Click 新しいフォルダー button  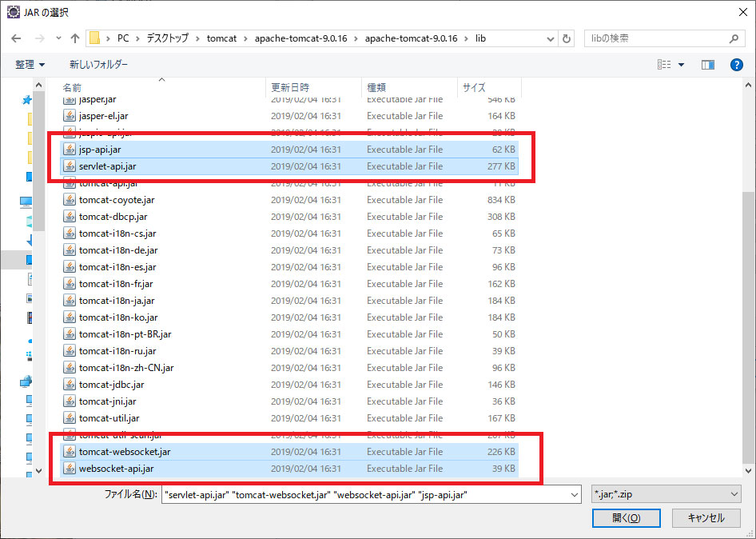pyautogui.click(x=98, y=64)
